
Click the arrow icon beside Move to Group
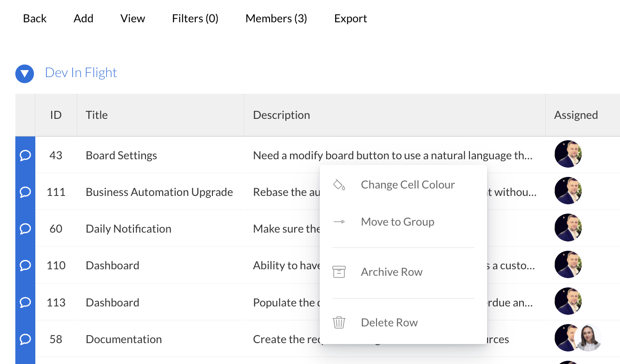(x=339, y=222)
